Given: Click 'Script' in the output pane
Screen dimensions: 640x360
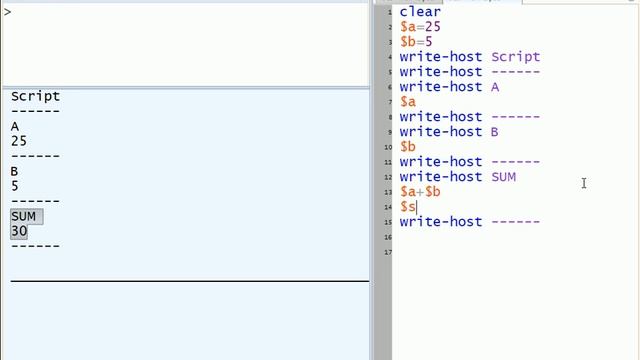Looking at the screenshot, I should pos(36,96).
